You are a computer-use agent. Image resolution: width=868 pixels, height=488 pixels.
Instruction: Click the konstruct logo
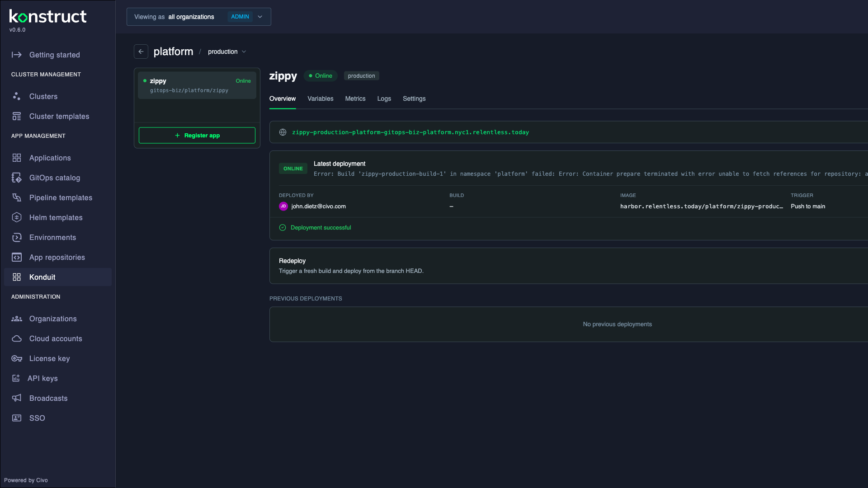[48, 17]
